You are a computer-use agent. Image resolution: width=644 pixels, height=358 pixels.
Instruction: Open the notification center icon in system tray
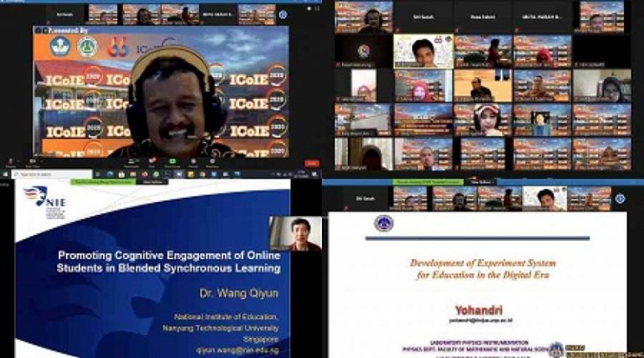pos(315,174)
